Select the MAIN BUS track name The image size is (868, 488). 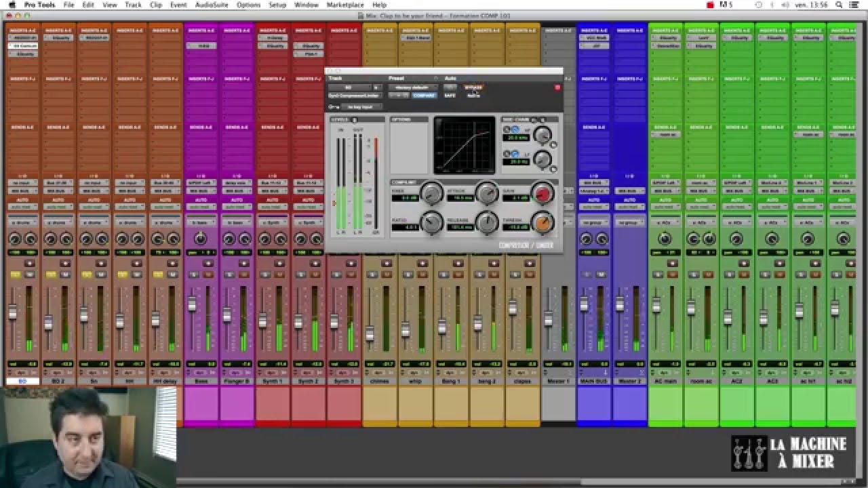click(593, 381)
